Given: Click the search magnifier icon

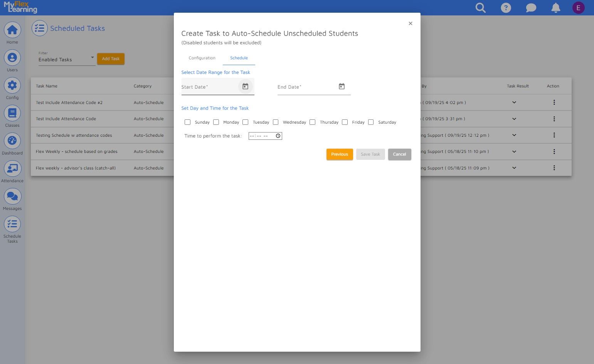Looking at the screenshot, I should tap(480, 8).
